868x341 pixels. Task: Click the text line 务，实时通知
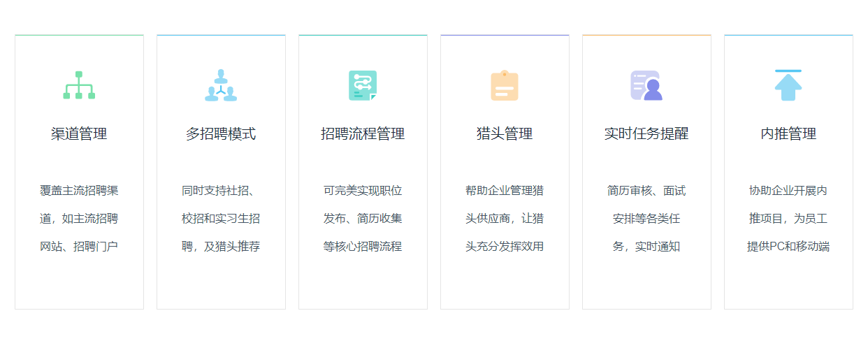[646, 247]
